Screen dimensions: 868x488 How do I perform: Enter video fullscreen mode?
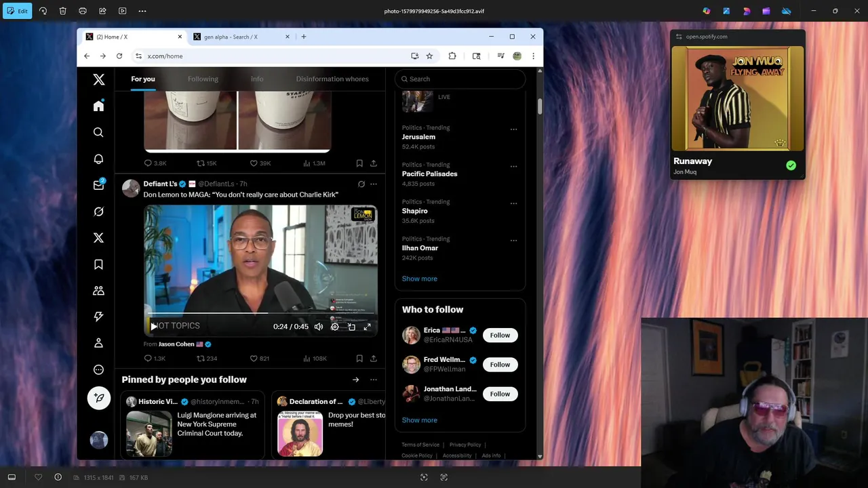[x=367, y=327]
